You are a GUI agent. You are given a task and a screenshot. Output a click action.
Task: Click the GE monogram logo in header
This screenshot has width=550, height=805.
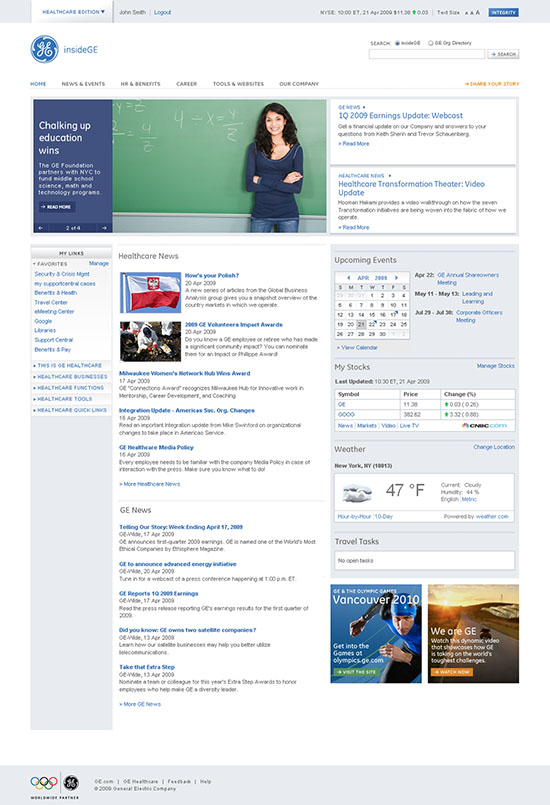tap(45, 49)
